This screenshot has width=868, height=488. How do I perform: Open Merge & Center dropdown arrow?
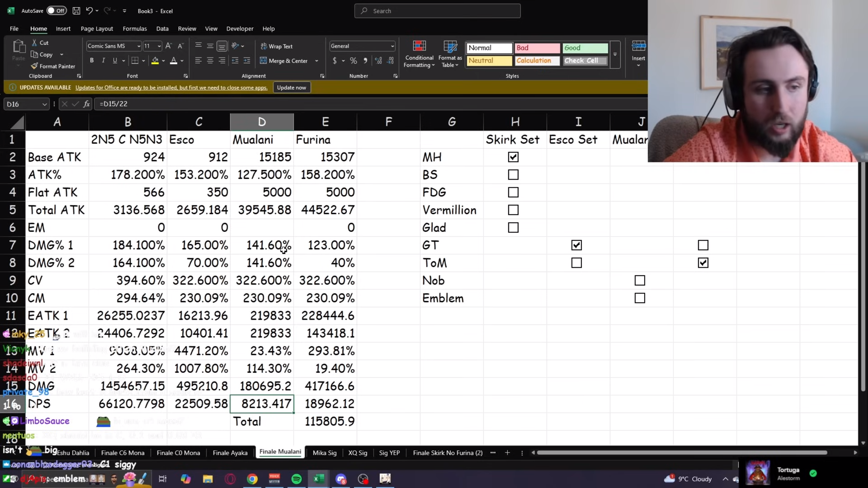point(316,61)
